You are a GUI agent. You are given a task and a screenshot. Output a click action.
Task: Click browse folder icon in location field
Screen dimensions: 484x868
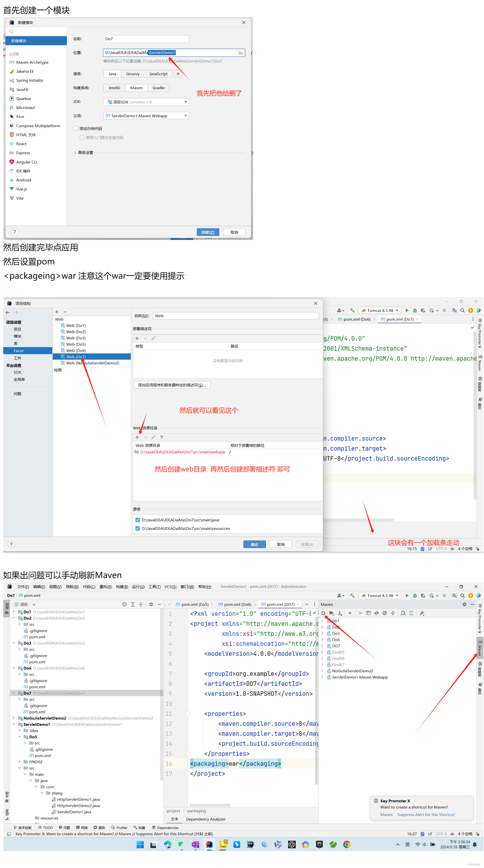point(240,53)
